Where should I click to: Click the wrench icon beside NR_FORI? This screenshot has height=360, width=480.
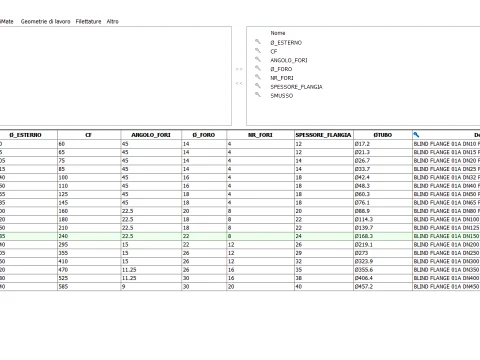[x=258, y=77]
